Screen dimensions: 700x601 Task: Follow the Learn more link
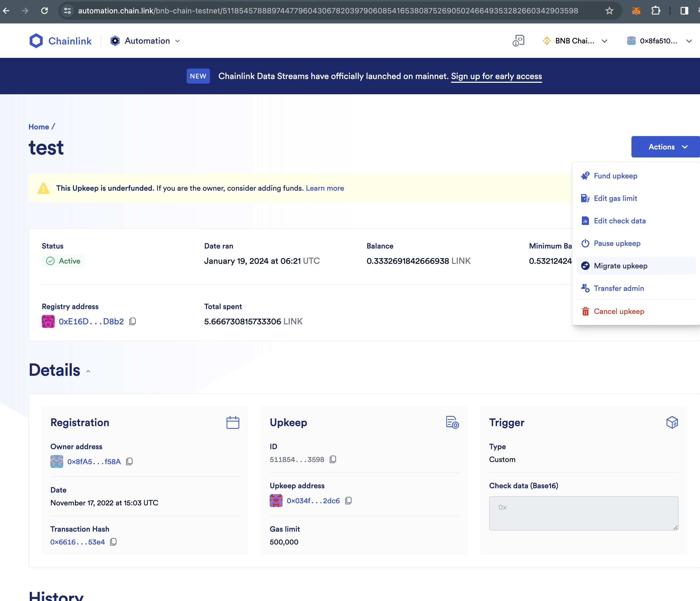pyautogui.click(x=325, y=188)
